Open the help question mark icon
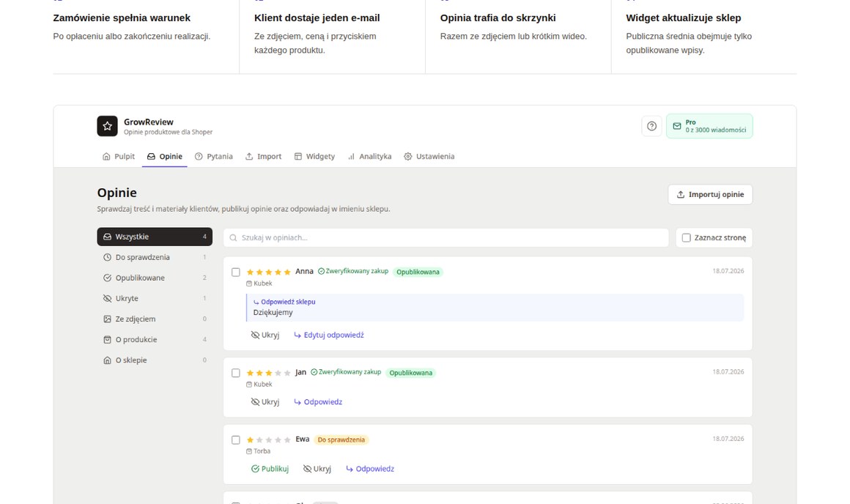The width and height of the screenshot is (850, 504). (x=651, y=126)
